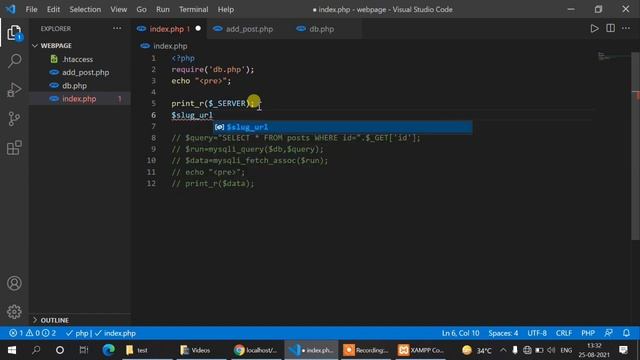
Task: Click the VS Code logo in title bar
Action: pyautogui.click(x=11, y=9)
